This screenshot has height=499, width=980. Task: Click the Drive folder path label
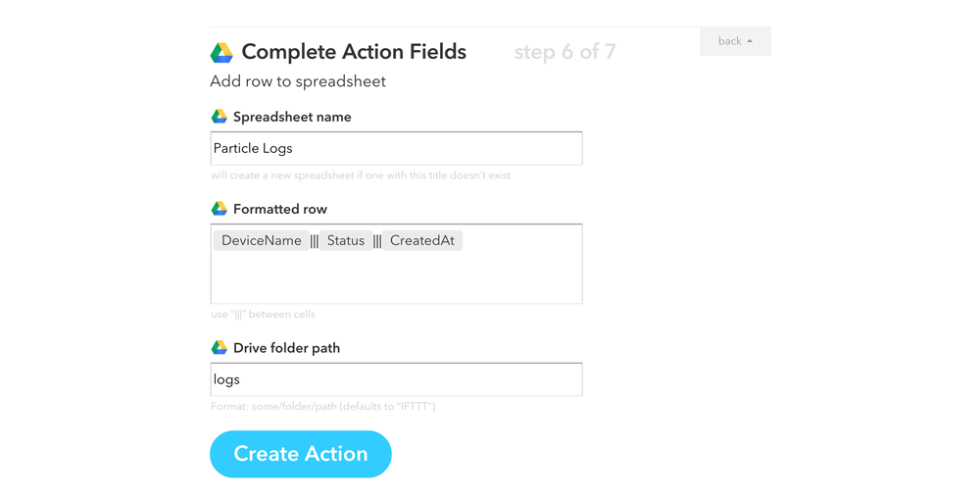286,349
